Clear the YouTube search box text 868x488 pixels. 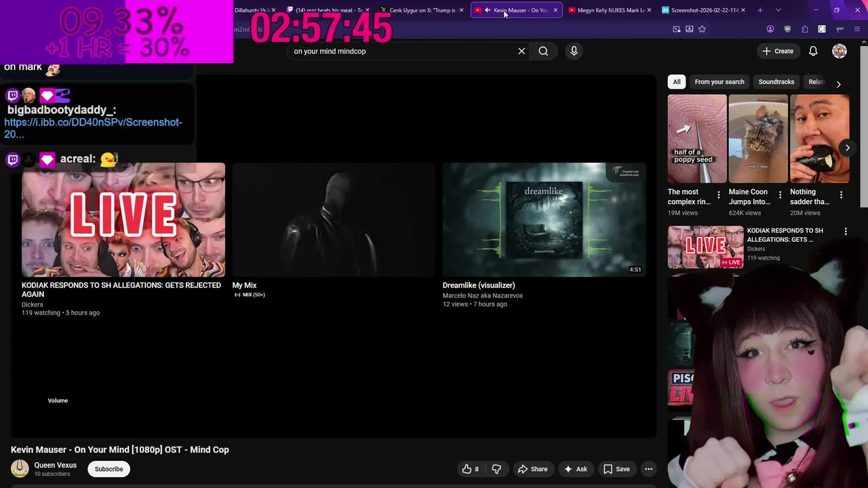[521, 51]
